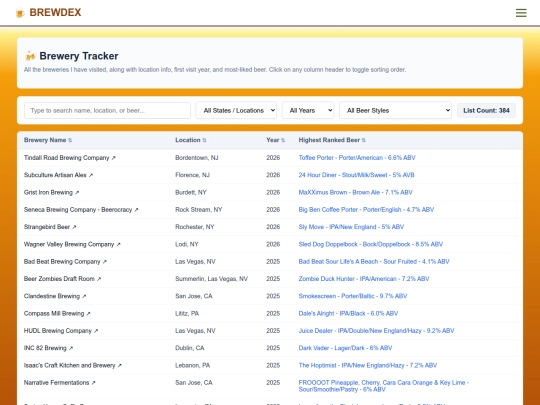Open The Hoptimist hazy IPA link
Screen dimensions: 540x405
tap(367, 365)
